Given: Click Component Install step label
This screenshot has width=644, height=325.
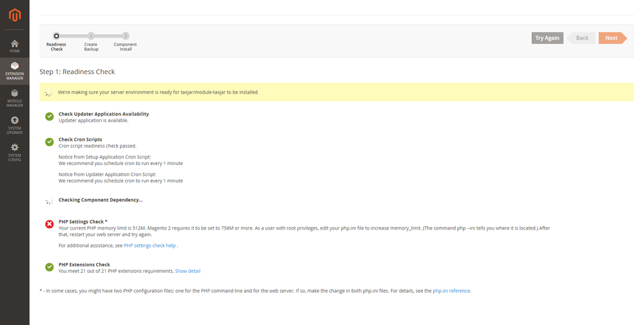Looking at the screenshot, I should coord(125,47).
